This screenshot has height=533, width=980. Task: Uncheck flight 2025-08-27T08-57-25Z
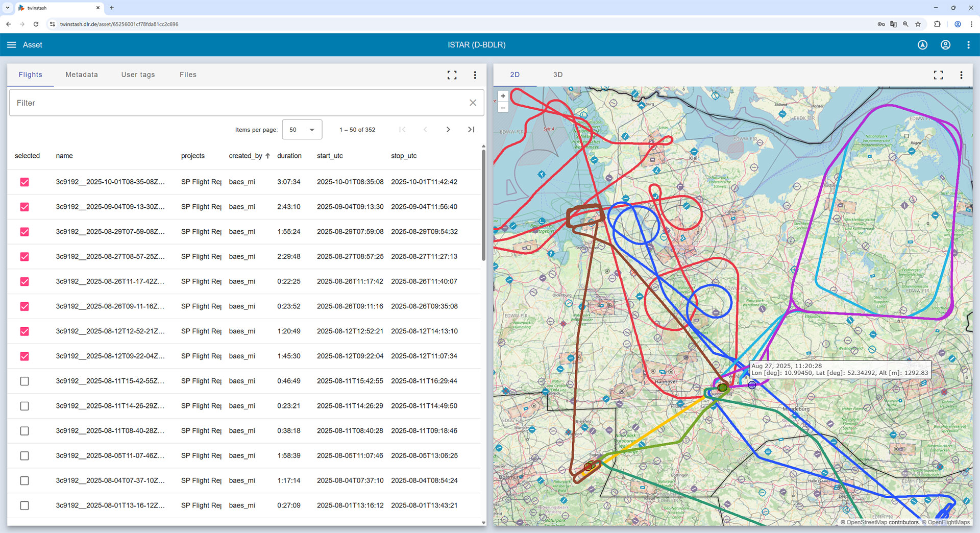pyautogui.click(x=24, y=257)
